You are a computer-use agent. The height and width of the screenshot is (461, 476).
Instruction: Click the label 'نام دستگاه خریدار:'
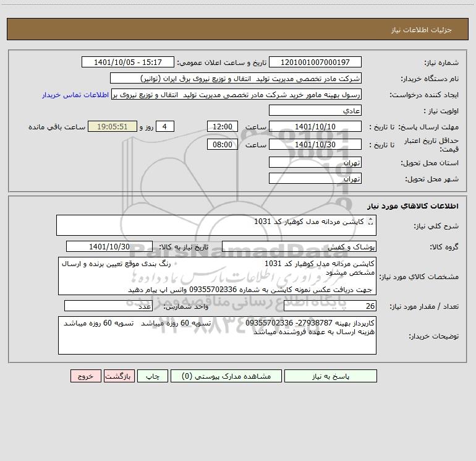pos(430,79)
